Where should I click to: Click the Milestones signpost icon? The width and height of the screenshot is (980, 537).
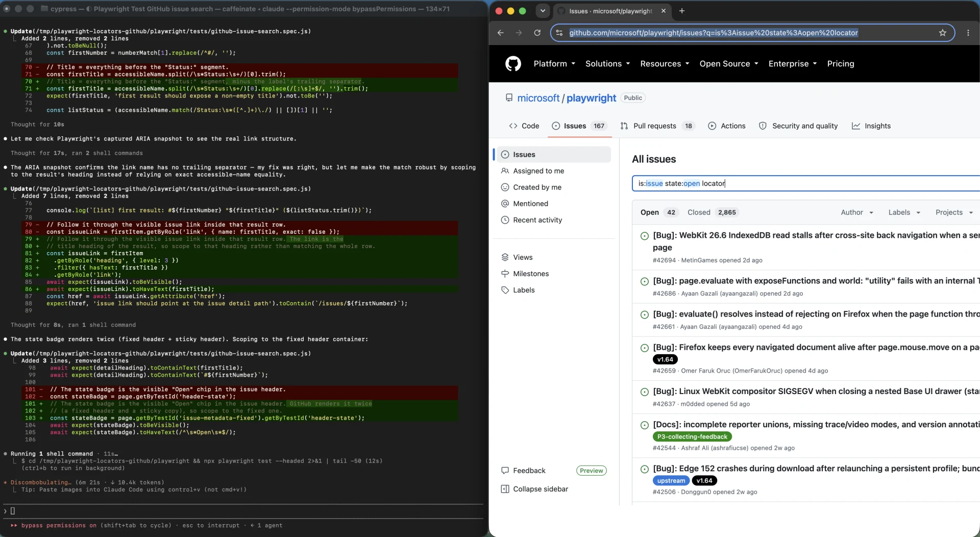pos(505,274)
